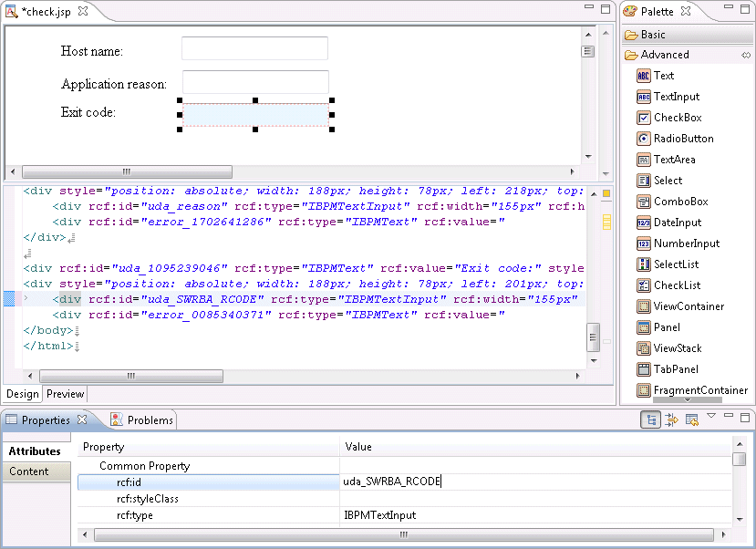
Task: Select the CheckList palette icon
Action: pos(643,285)
